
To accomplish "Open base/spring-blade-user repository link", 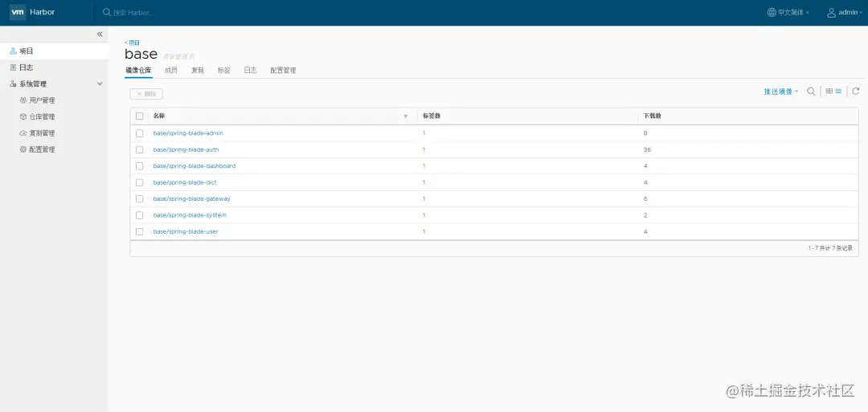I will [186, 232].
